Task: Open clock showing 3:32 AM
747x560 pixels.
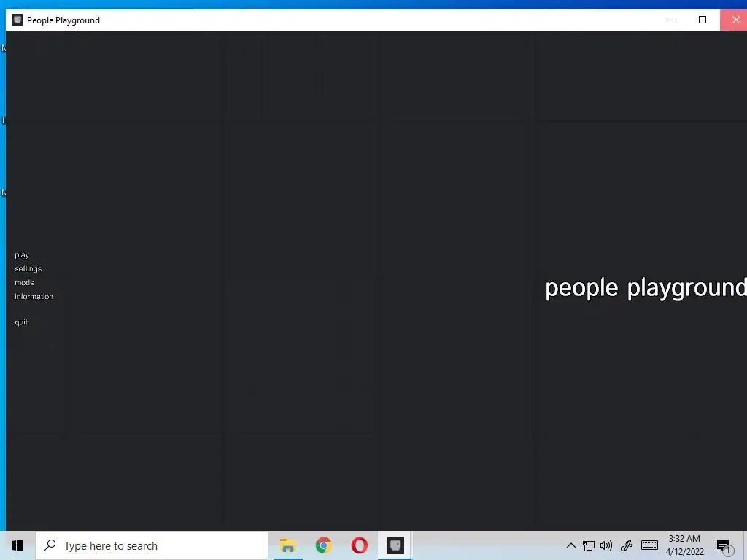Action: point(684,545)
